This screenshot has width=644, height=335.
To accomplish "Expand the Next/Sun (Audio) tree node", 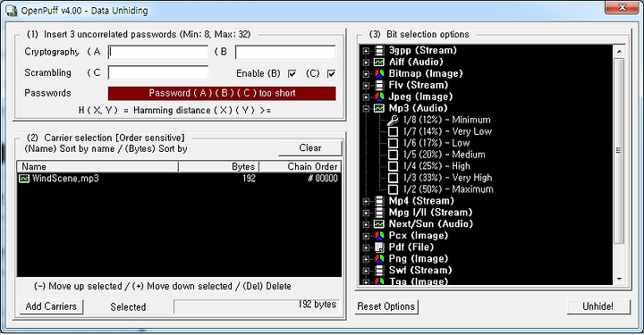I will pyautogui.click(x=366, y=224).
